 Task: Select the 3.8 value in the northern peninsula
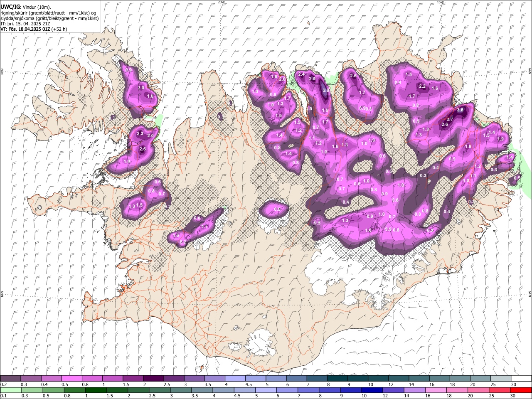click(326, 90)
